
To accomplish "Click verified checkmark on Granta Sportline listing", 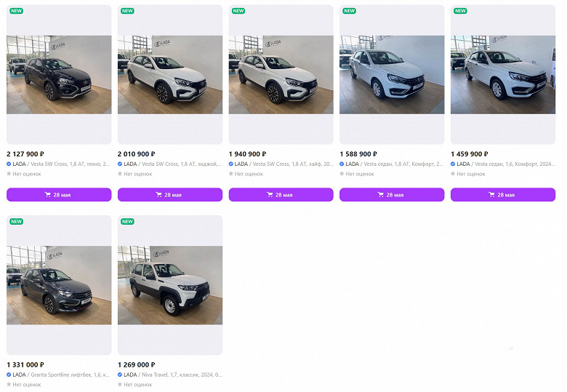I will coord(9,375).
